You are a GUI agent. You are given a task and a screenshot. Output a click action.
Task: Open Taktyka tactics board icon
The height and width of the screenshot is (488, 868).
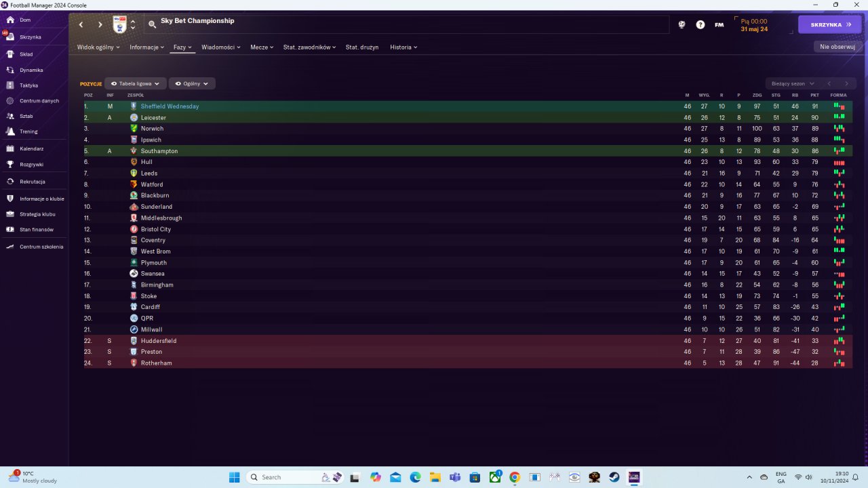coord(10,85)
